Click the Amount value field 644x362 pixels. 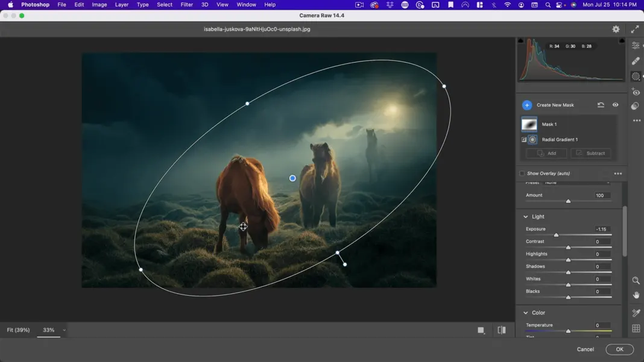pos(602,195)
